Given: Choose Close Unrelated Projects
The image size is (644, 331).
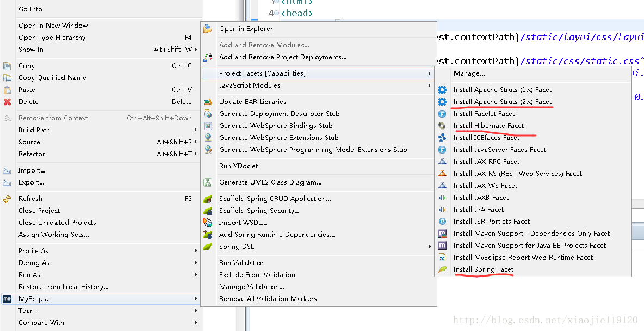Looking at the screenshot, I should pos(57,223).
